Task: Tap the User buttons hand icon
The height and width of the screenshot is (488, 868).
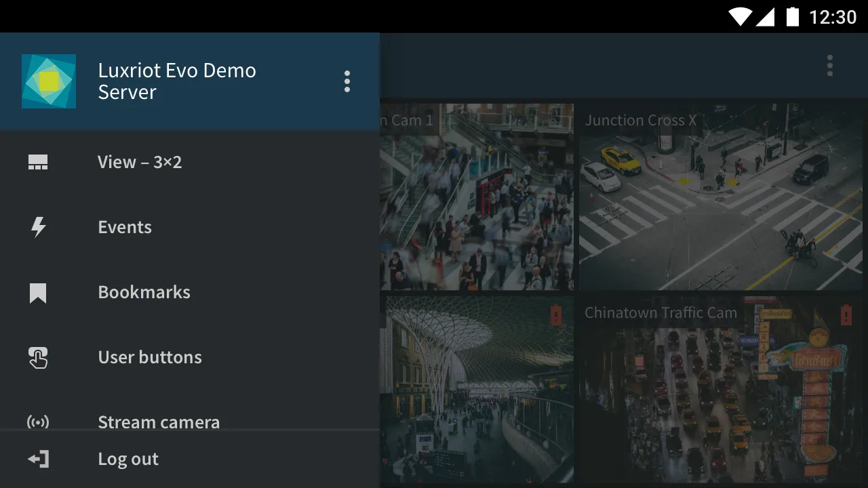Action: coord(38,357)
